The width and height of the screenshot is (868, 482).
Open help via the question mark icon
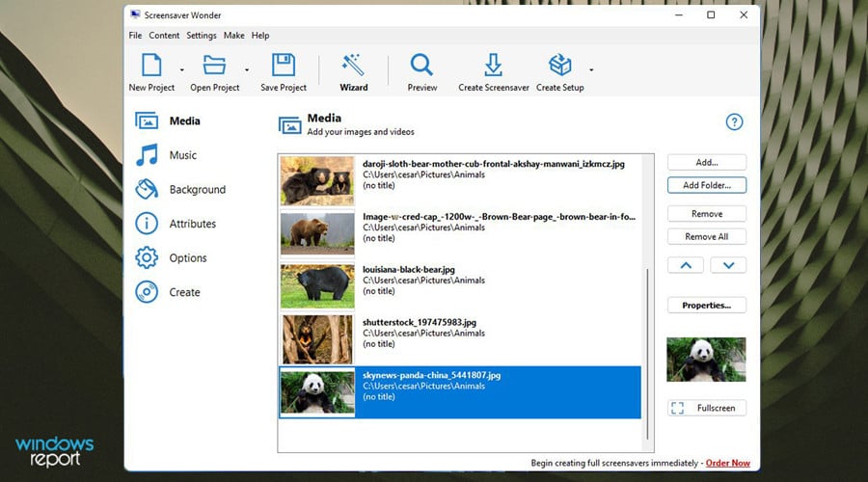click(734, 122)
